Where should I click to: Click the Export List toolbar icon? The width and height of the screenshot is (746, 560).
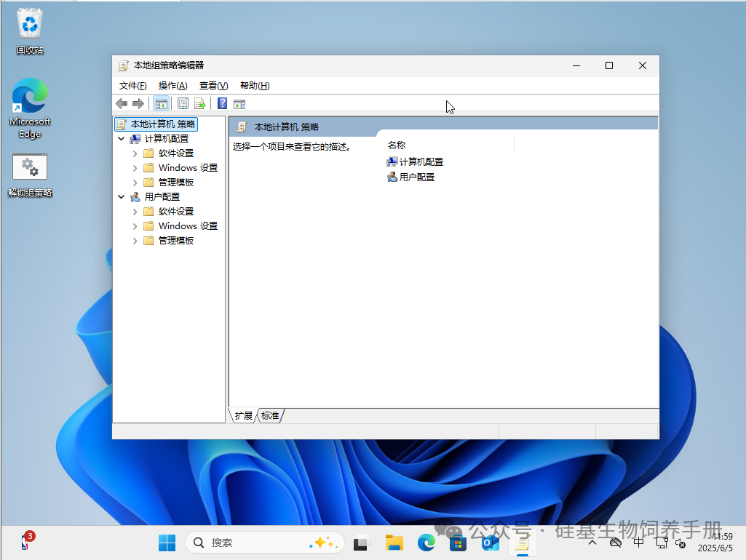tap(199, 104)
